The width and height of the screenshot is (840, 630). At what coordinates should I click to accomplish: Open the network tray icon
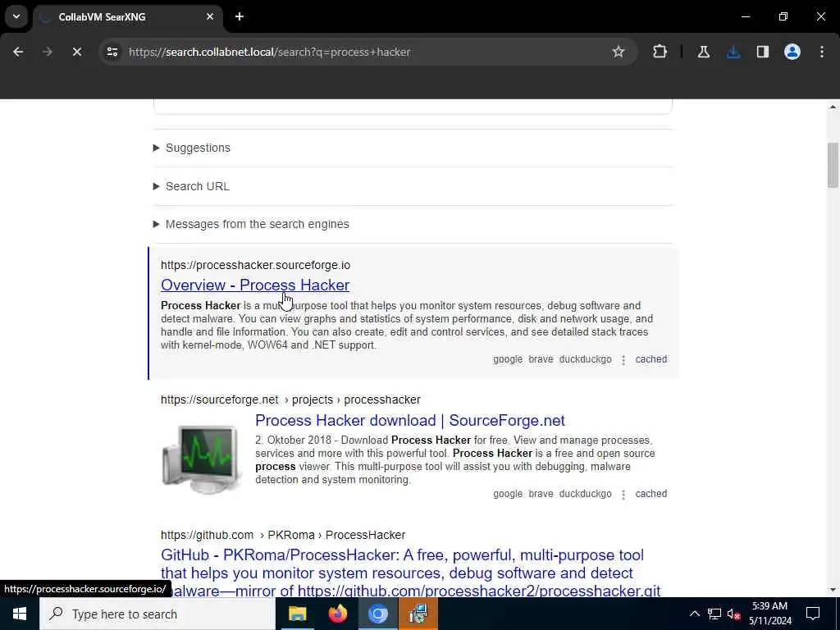tap(714, 614)
